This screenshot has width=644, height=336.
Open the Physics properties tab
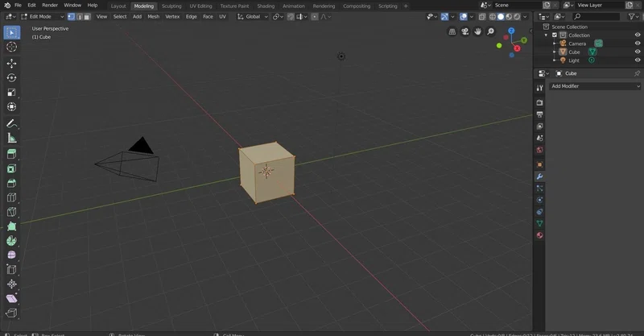coord(539,200)
